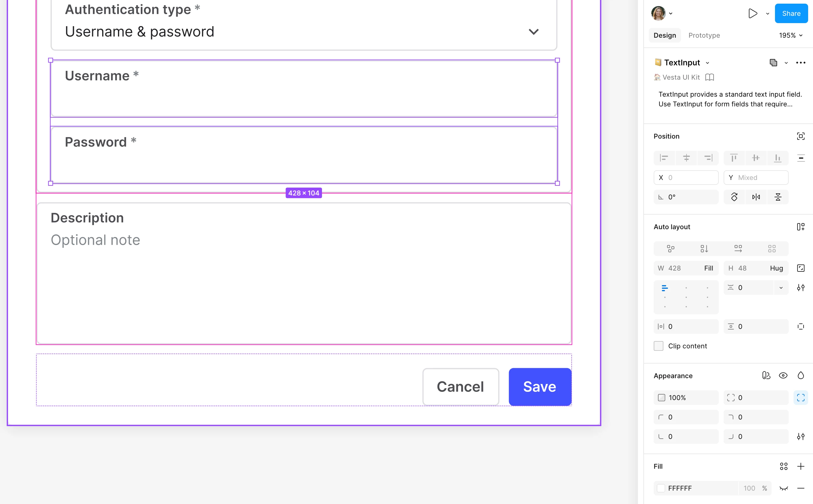
Task: Open component documentation book icon
Action: 710,77
